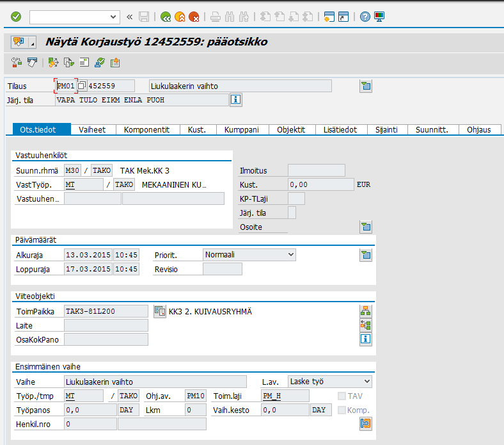The image size is (504, 445).
Task: Click the Loppuraja date field 17.03.2015
Action: point(88,269)
